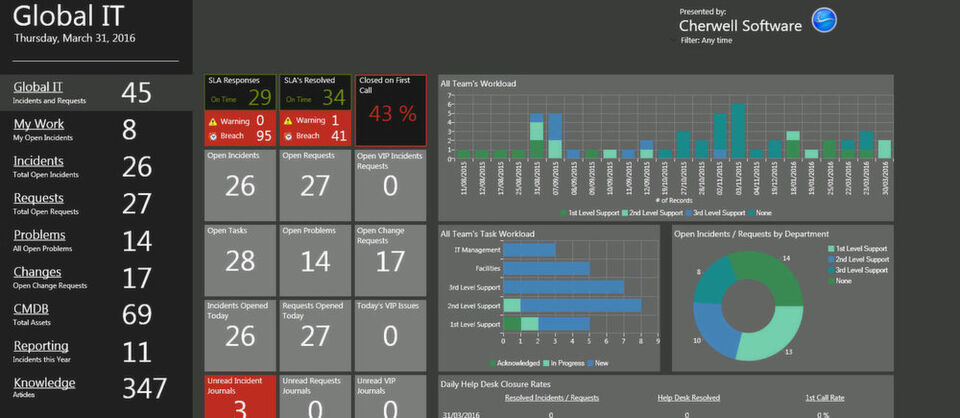960x418 pixels.
Task: Click the Thursday, March 31, 2016 date text
Action: (x=75, y=38)
